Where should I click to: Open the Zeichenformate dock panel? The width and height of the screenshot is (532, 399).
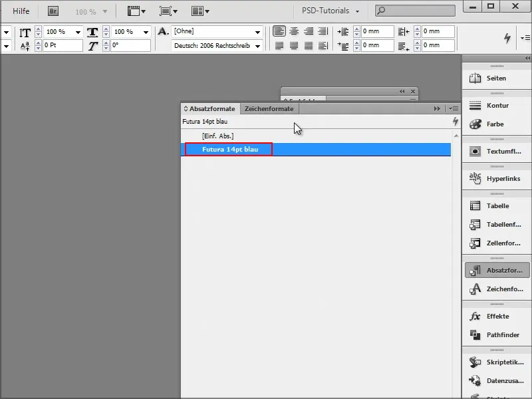(x=496, y=289)
